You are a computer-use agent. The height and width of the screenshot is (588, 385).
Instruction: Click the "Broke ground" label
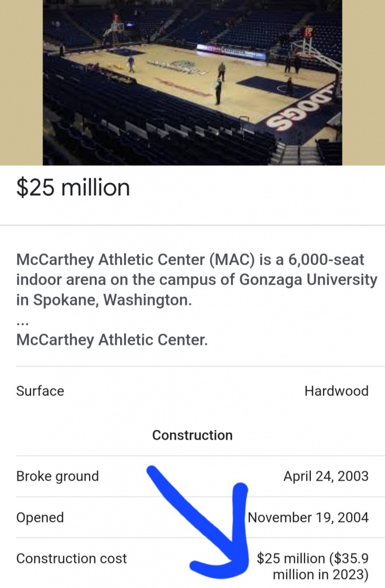(57, 476)
